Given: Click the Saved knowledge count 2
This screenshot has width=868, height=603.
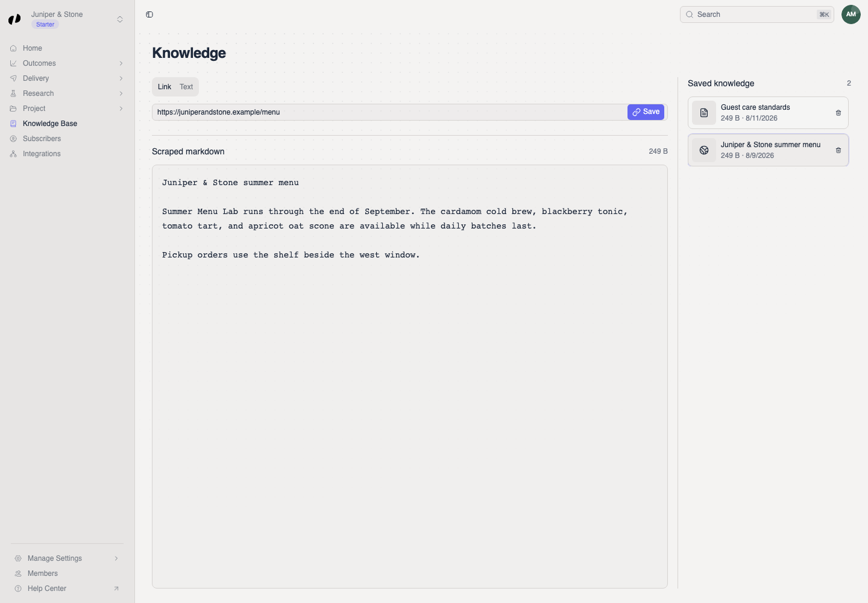Looking at the screenshot, I should click(849, 83).
